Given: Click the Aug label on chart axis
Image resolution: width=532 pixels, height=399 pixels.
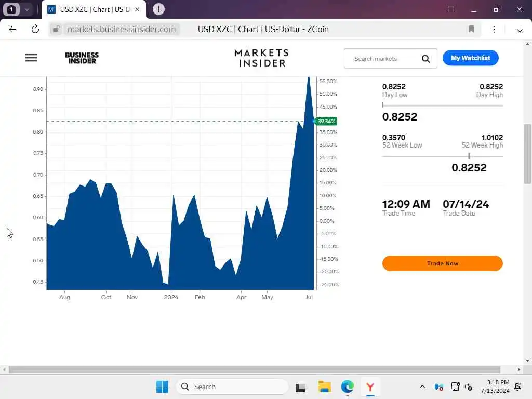Looking at the screenshot, I should pos(64,297).
